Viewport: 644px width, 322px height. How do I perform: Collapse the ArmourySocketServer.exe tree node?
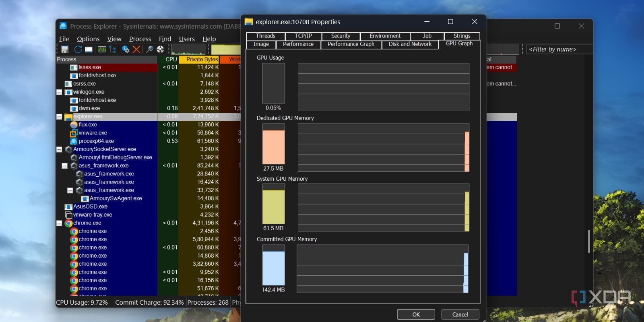59,149
